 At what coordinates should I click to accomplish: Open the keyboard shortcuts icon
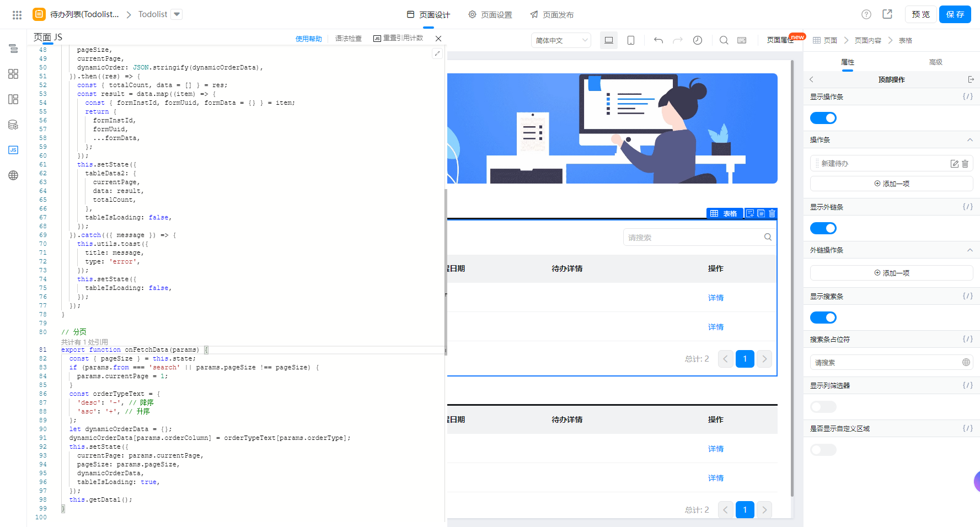pos(742,40)
